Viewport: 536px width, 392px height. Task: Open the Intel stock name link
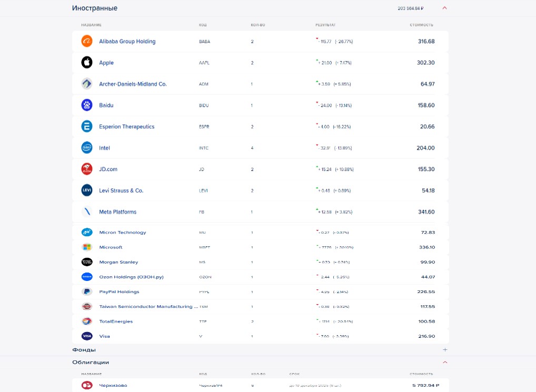pos(105,148)
